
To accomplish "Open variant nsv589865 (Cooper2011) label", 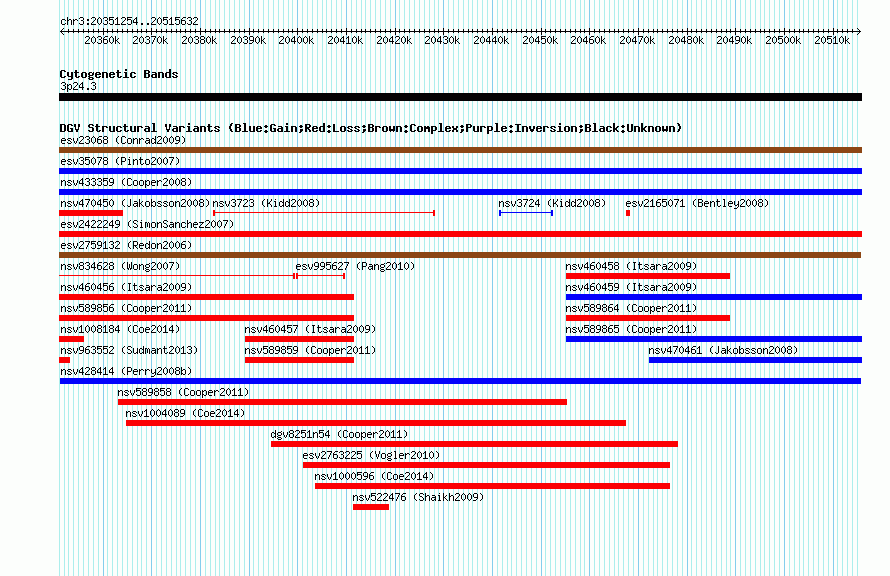I will (631, 329).
